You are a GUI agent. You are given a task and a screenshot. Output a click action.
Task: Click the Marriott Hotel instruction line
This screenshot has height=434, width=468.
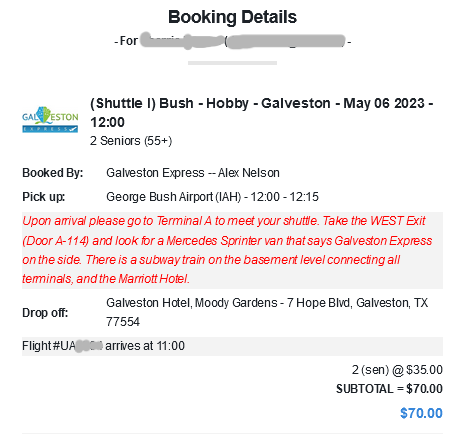106,279
